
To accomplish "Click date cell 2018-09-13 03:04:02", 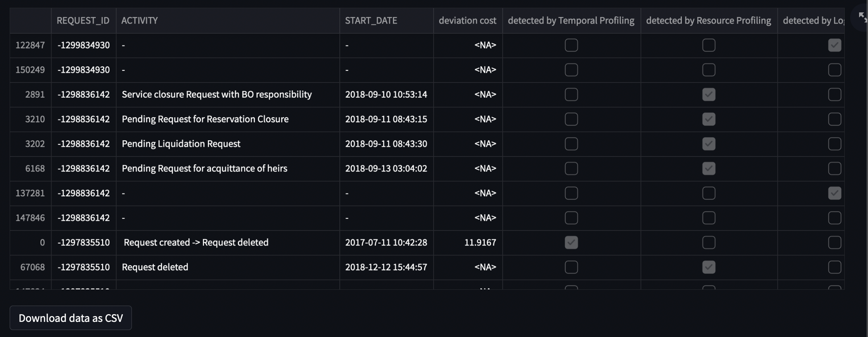I will 386,168.
